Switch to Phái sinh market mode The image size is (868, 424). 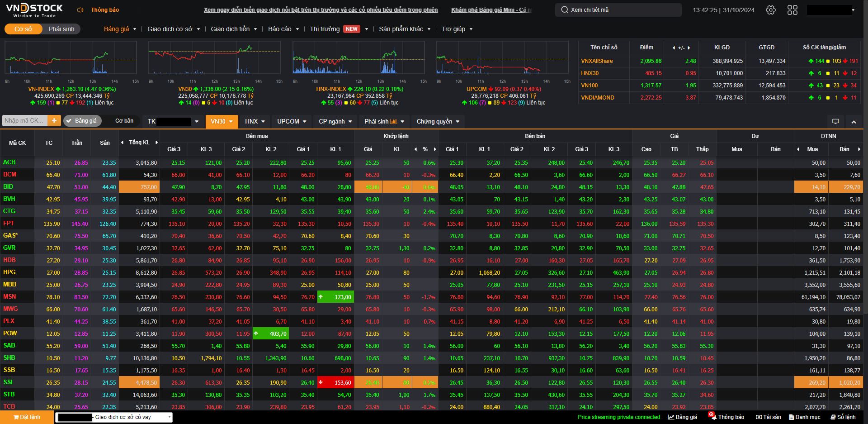(61, 29)
